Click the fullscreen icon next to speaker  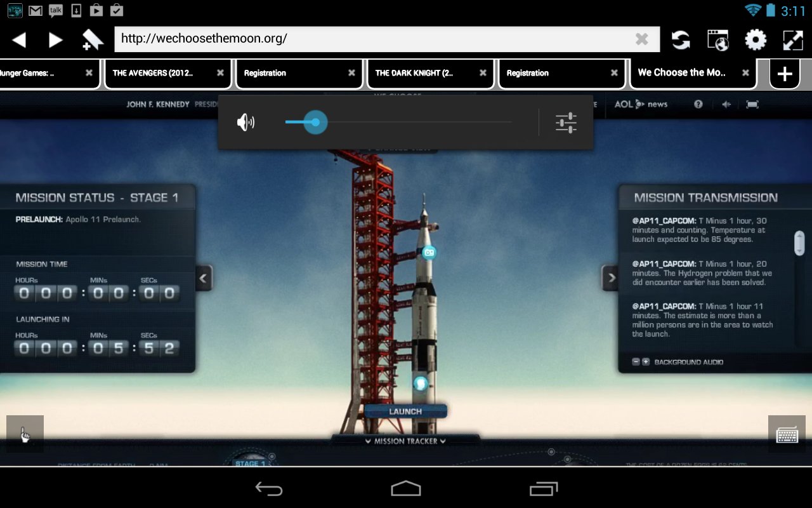tap(752, 104)
